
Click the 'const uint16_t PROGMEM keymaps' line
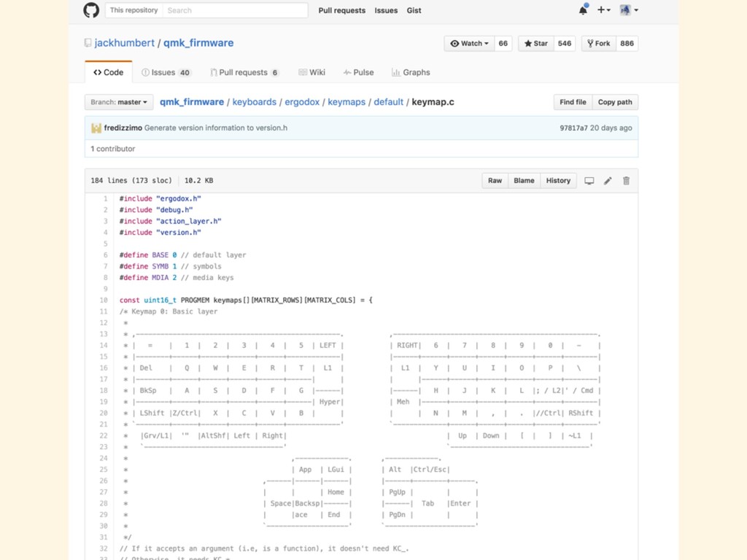246,300
